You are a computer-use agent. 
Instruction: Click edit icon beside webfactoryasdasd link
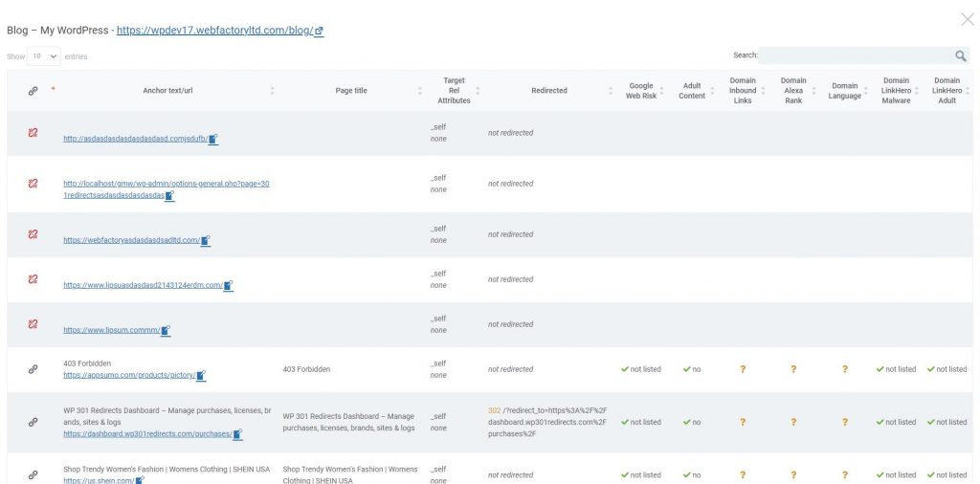(206, 240)
